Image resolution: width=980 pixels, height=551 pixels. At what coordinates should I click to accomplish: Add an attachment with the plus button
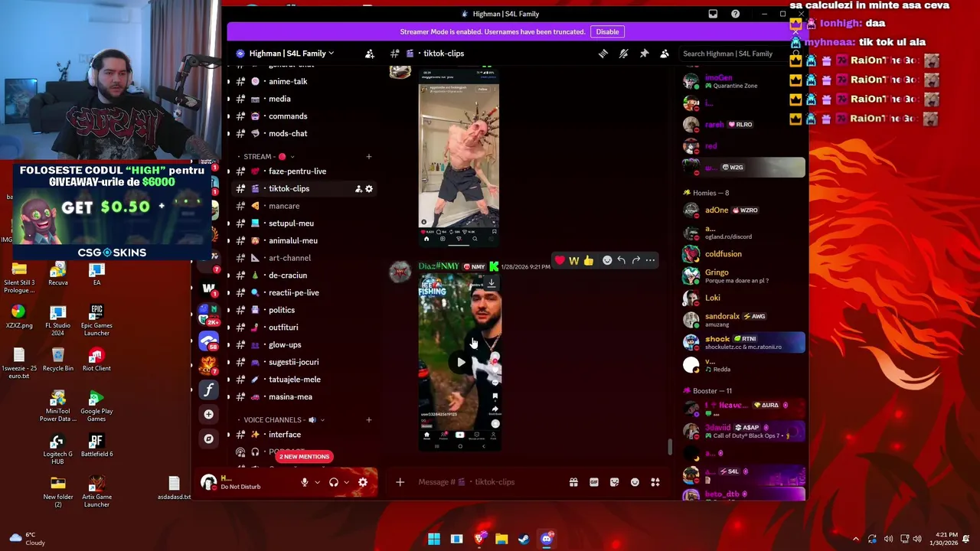pyautogui.click(x=400, y=482)
